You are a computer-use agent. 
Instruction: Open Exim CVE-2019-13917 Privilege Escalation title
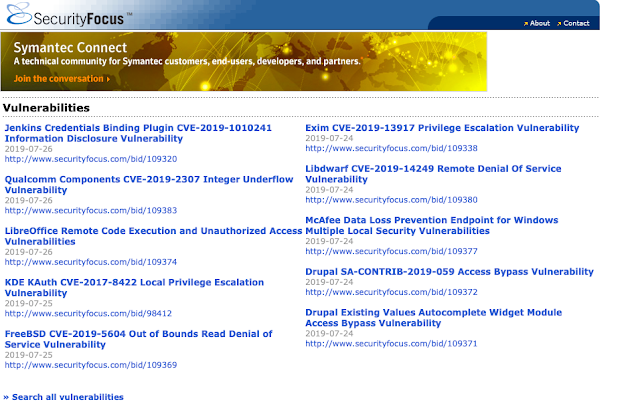[x=442, y=128]
